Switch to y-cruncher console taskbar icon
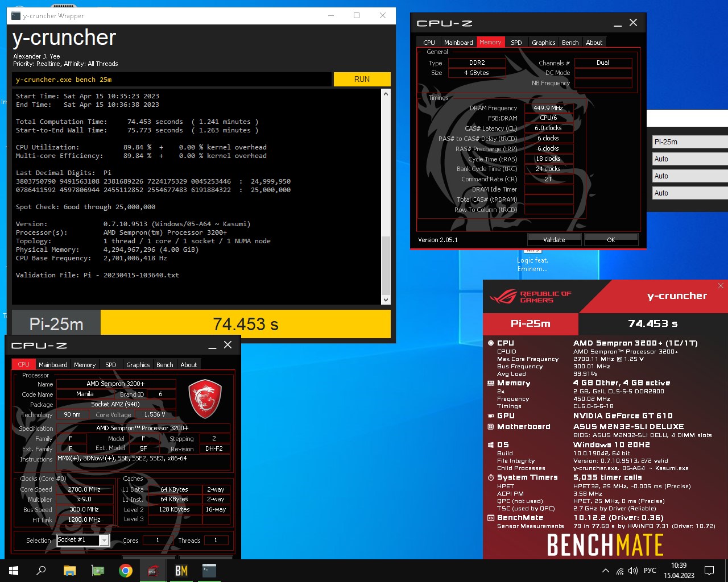The height and width of the screenshot is (582, 728). pos(209,571)
